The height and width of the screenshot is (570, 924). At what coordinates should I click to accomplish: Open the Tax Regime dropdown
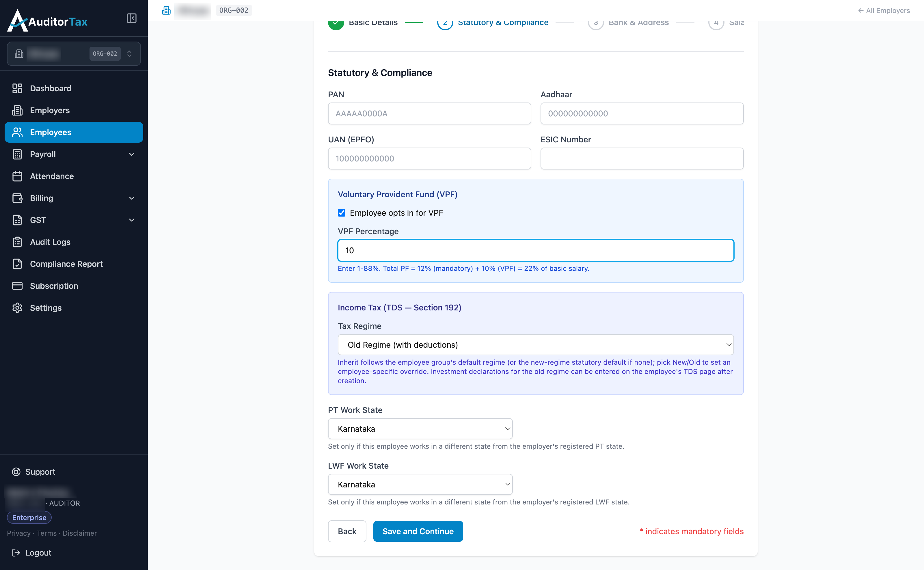[535, 344]
